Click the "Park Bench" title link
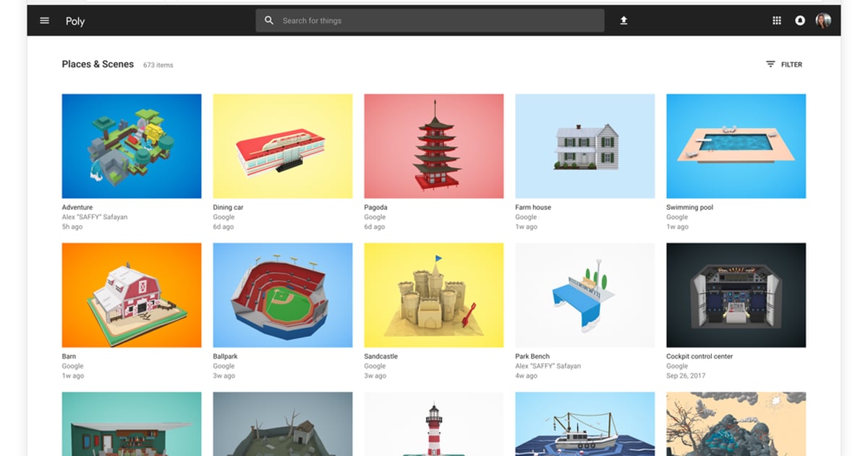This screenshot has height=456, width=868. [x=532, y=356]
